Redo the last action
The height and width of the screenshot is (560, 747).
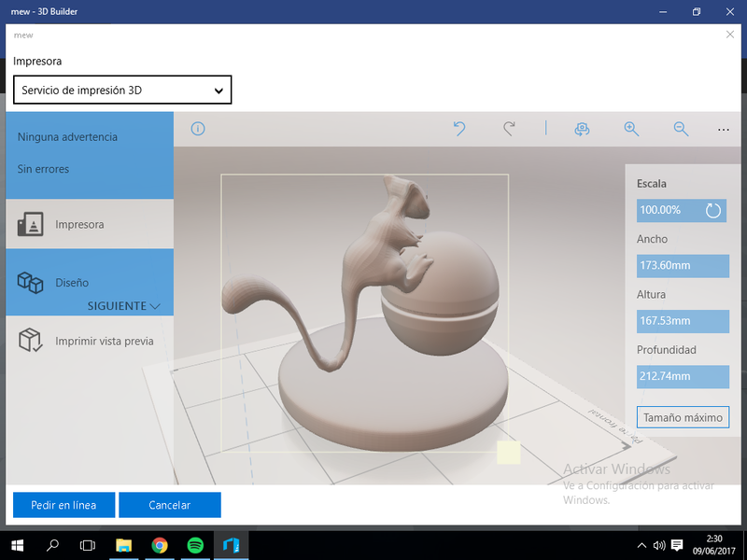[509, 129]
